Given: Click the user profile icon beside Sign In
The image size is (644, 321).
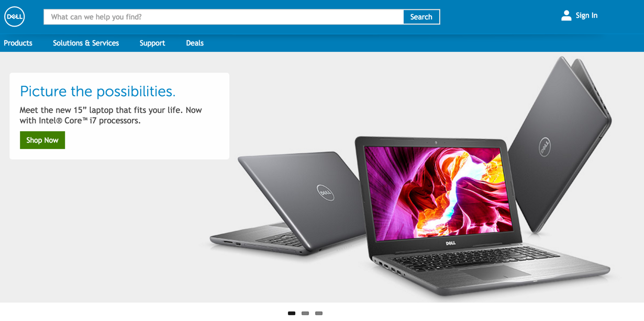Looking at the screenshot, I should [566, 16].
